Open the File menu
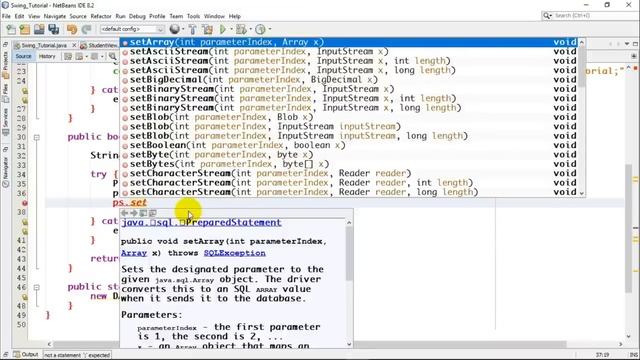 pyautogui.click(x=6, y=16)
